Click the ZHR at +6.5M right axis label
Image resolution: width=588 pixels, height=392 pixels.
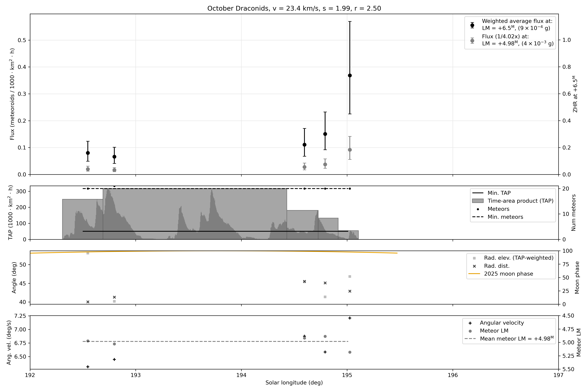point(575,94)
